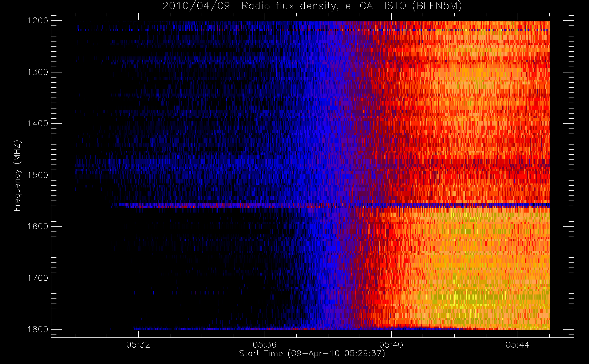Viewport: 589px width, 364px height.
Task: Click the 1600 frequency tick label
Action: click(x=38, y=226)
